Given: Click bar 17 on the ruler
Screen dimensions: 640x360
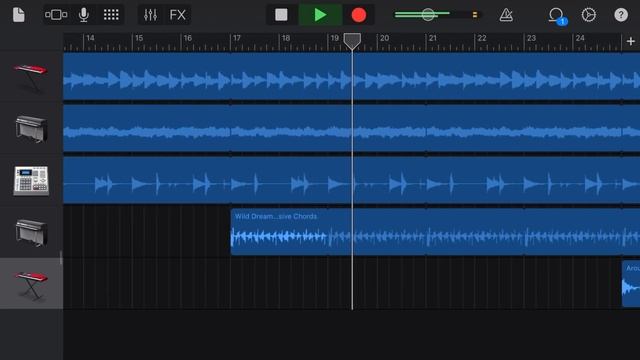Looking at the screenshot, I should 237,38.
